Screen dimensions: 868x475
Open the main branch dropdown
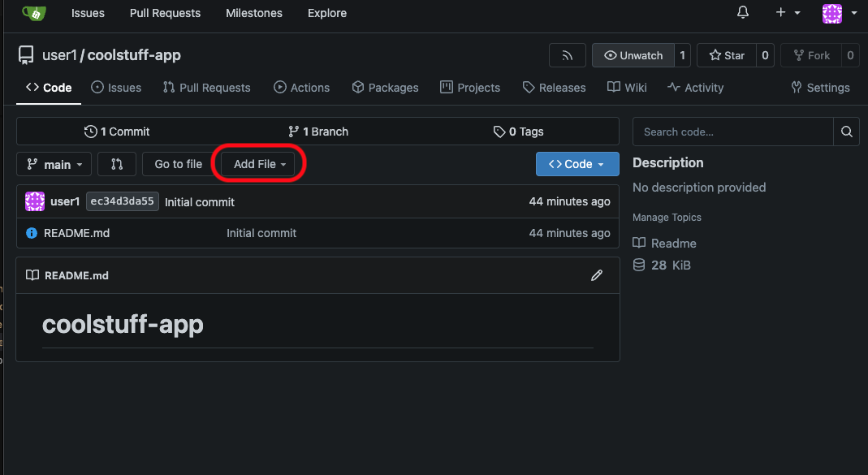click(54, 164)
